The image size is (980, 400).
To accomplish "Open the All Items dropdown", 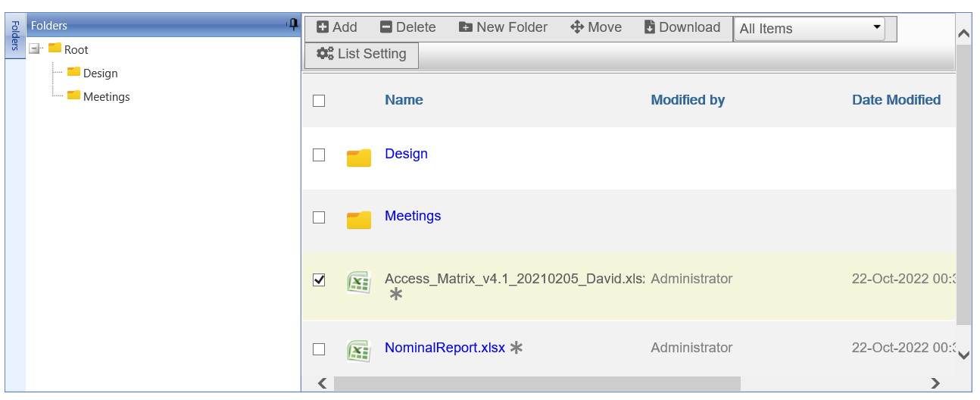I will click(x=810, y=29).
